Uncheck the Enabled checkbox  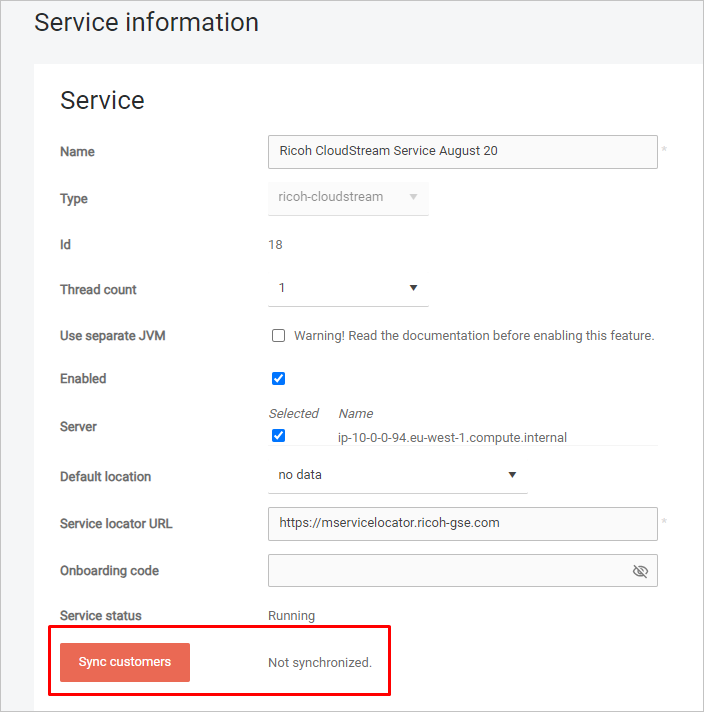click(x=279, y=379)
